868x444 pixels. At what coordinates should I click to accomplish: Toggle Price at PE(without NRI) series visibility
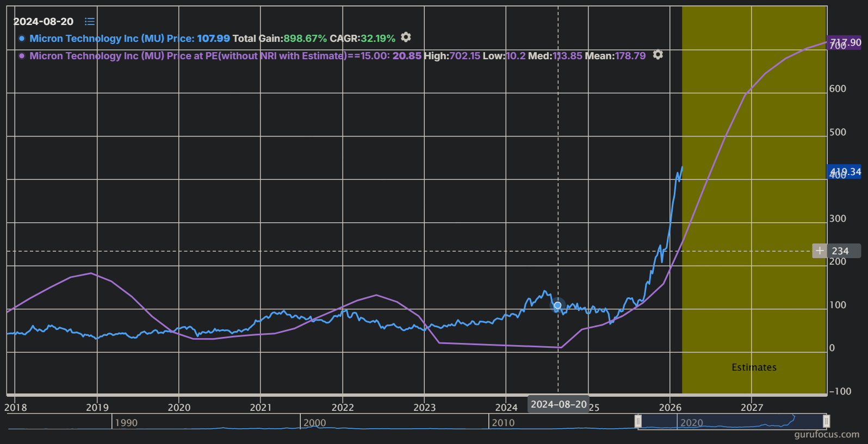click(187, 56)
